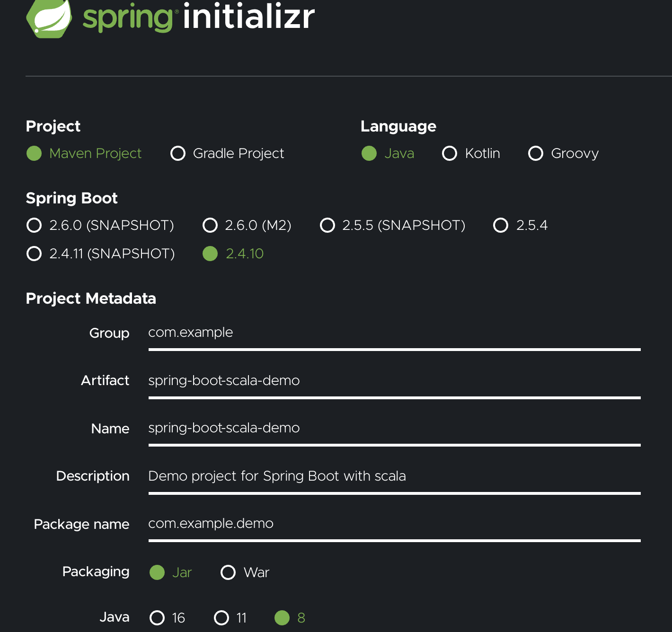Select Java version 16

click(157, 618)
